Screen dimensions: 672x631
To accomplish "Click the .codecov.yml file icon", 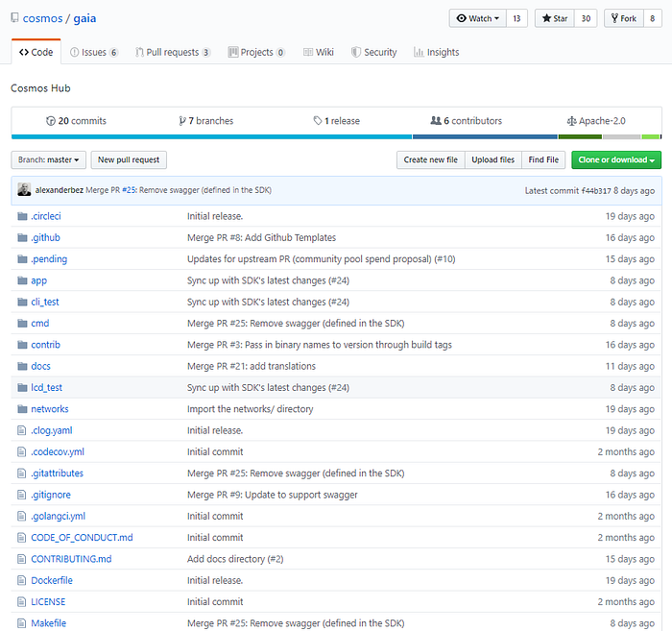I will (x=21, y=451).
